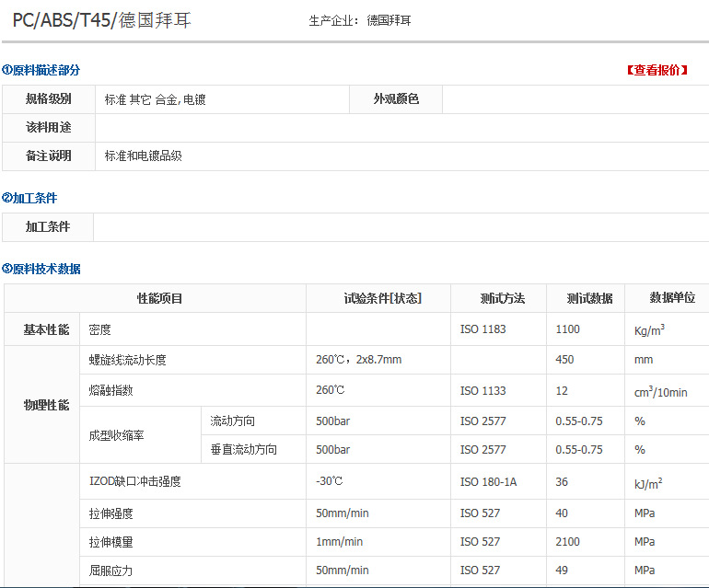Click the 垂直流动方向 sub-row label

243,450
